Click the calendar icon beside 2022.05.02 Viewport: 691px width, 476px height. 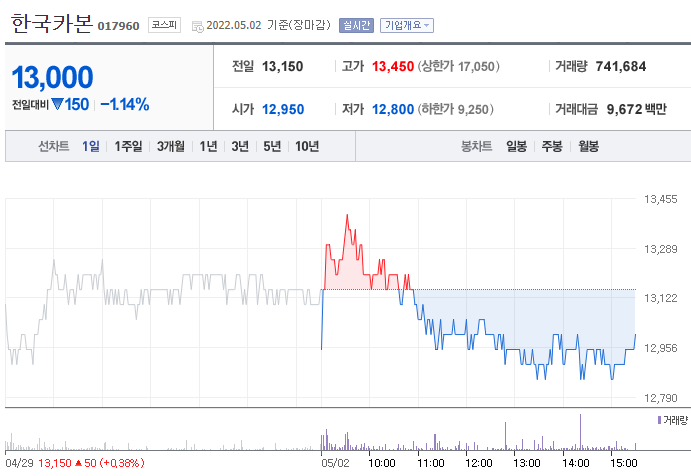tap(197, 26)
